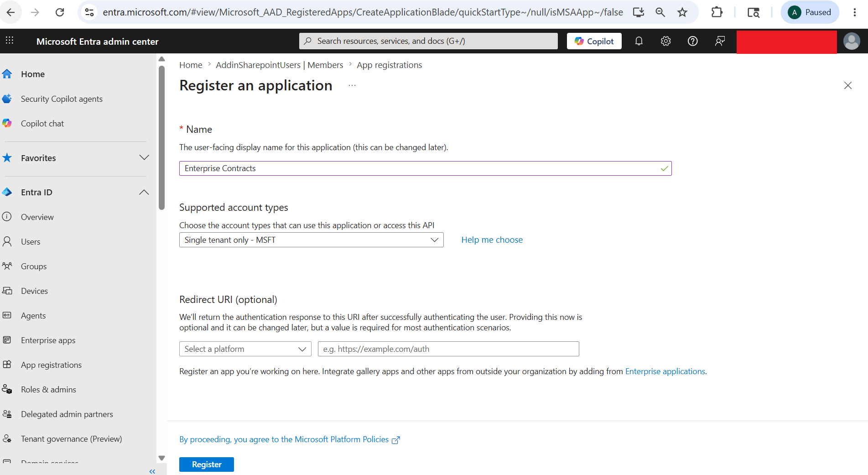Image resolution: width=868 pixels, height=475 pixels.
Task: Open AddinSharepointUsers | Members breadcrumb
Action: pos(280,65)
